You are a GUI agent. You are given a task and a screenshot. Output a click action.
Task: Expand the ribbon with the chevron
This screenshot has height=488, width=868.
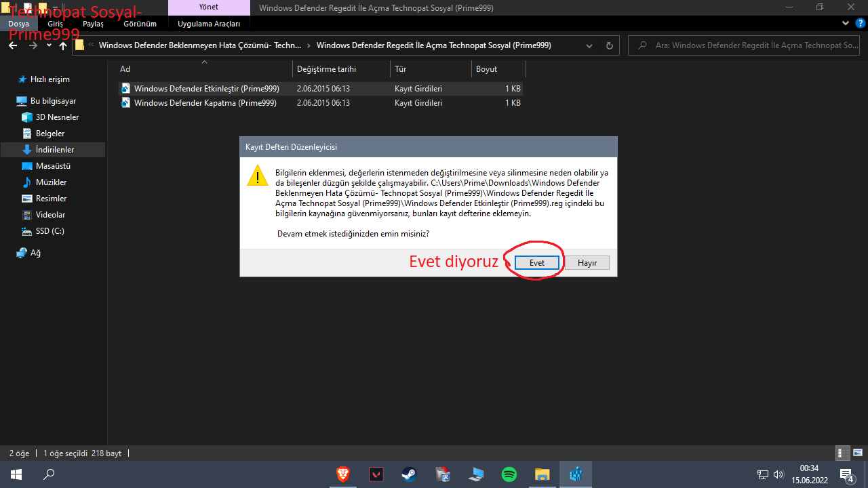click(x=846, y=23)
